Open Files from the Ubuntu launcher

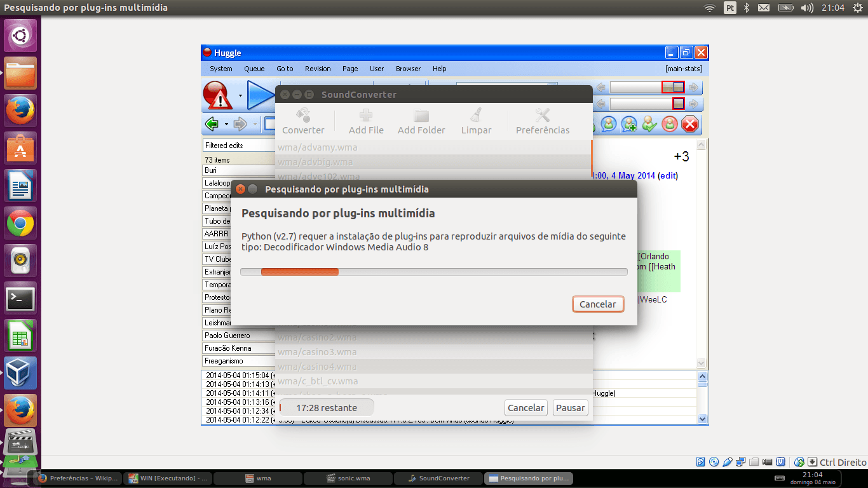[20, 73]
